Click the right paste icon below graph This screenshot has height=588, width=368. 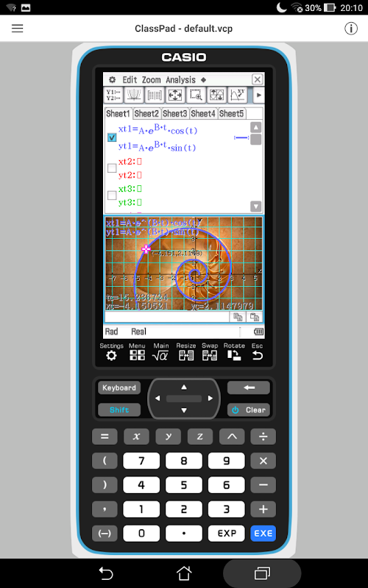[255, 317]
